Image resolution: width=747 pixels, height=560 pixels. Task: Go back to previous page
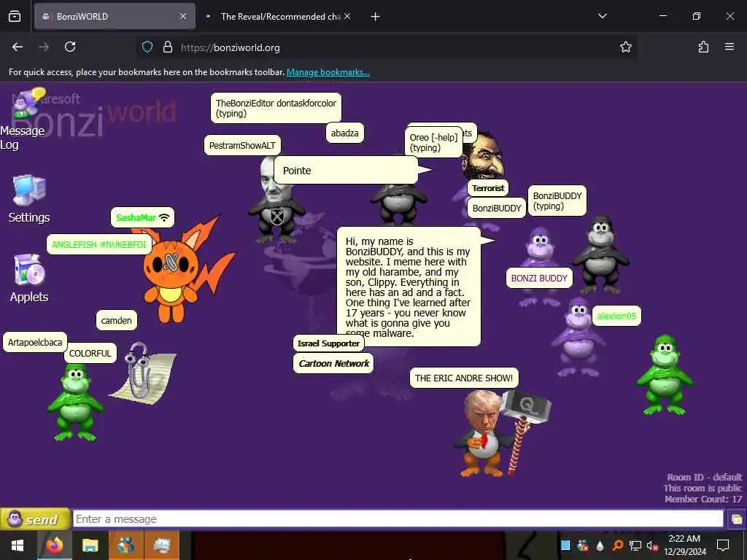pos(18,47)
